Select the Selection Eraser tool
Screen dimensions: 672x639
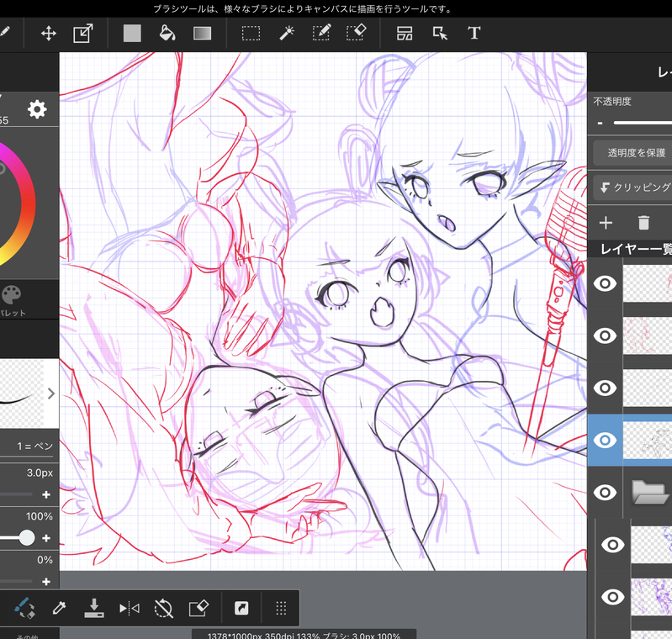356,33
